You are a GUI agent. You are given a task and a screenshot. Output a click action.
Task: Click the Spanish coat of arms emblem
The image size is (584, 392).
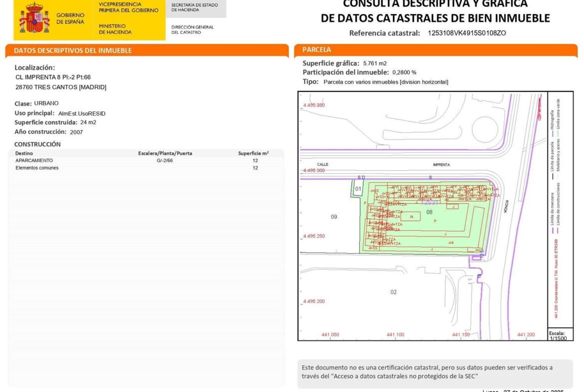(34, 18)
